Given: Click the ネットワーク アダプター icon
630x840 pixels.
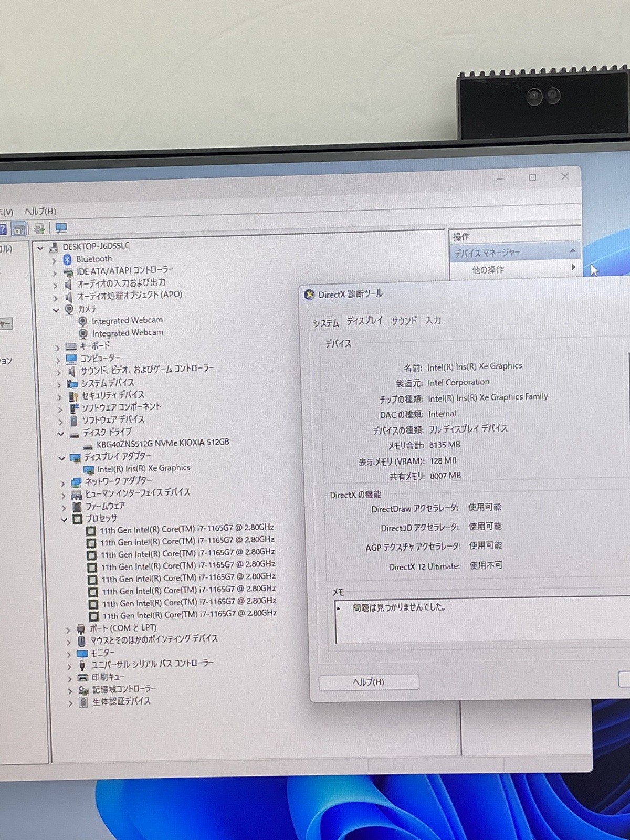Looking at the screenshot, I should tap(77, 482).
